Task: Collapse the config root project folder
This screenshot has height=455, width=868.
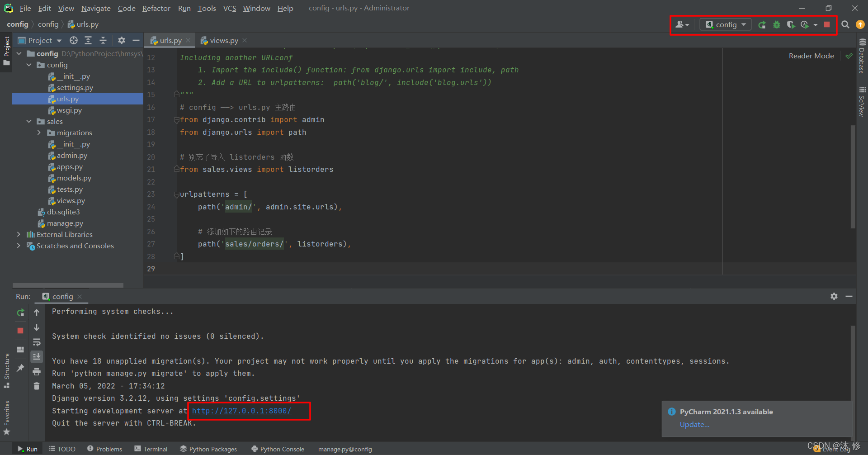Action: tap(19, 53)
